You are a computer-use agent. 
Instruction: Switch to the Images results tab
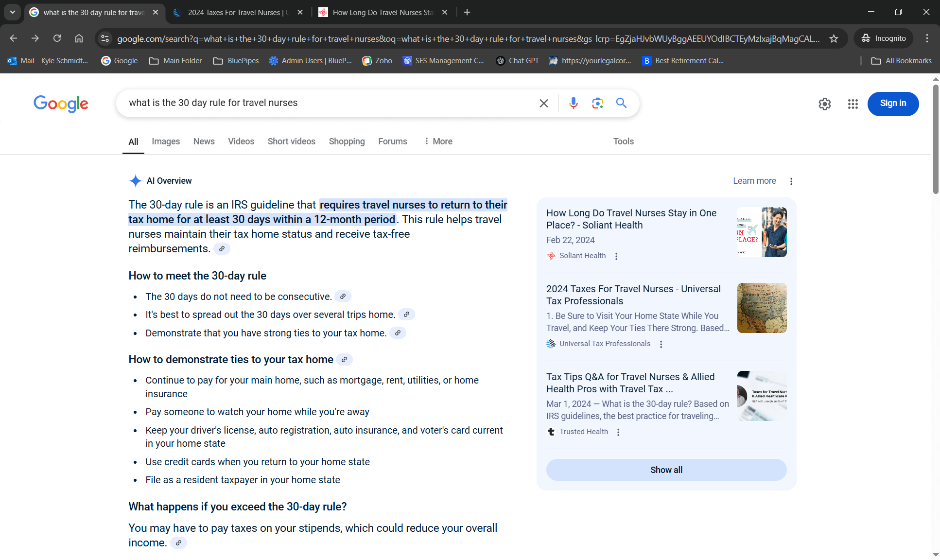[166, 141]
